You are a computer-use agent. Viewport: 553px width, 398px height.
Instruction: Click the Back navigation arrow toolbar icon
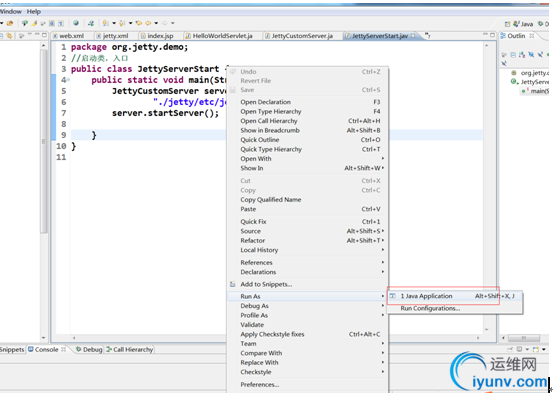(148, 23)
